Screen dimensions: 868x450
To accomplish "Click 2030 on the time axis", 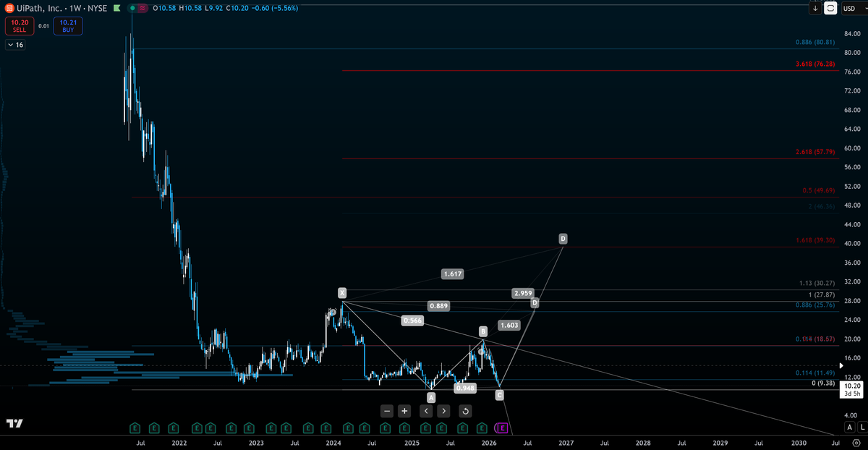I will 798,442.
